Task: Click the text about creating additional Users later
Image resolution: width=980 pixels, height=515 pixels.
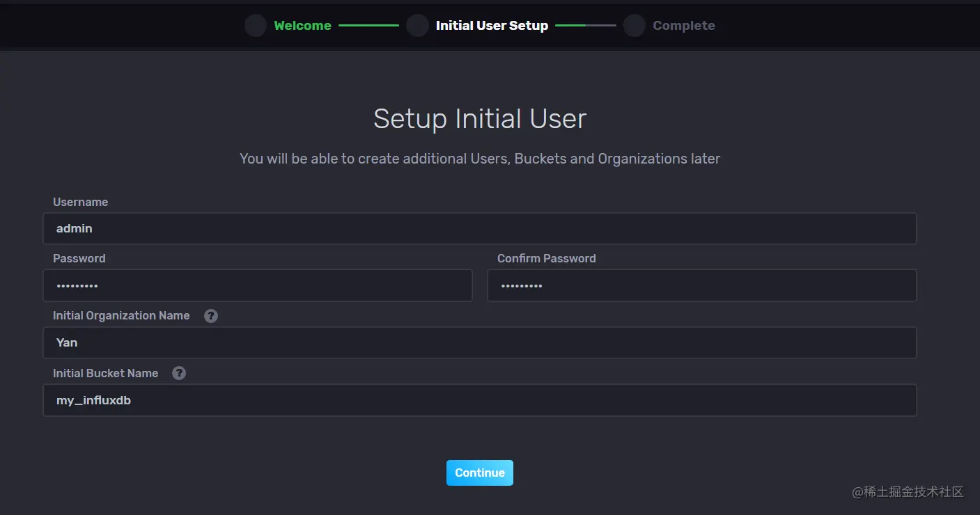Action: [x=480, y=159]
